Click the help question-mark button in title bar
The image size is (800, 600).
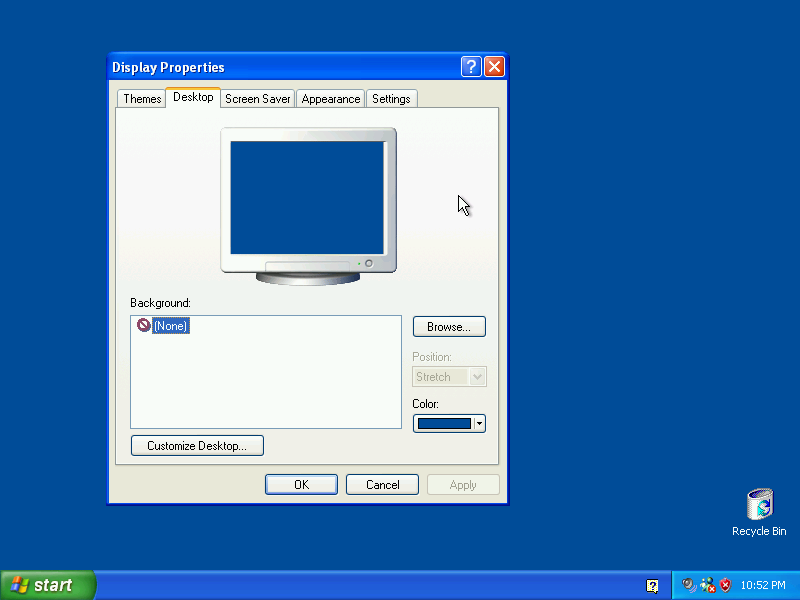471,67
